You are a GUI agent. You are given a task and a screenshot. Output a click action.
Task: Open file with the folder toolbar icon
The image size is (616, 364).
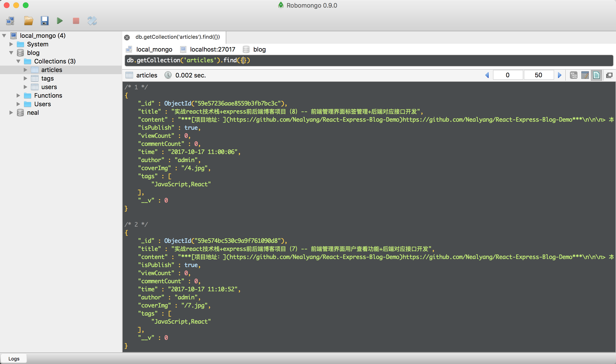[29, 21]
